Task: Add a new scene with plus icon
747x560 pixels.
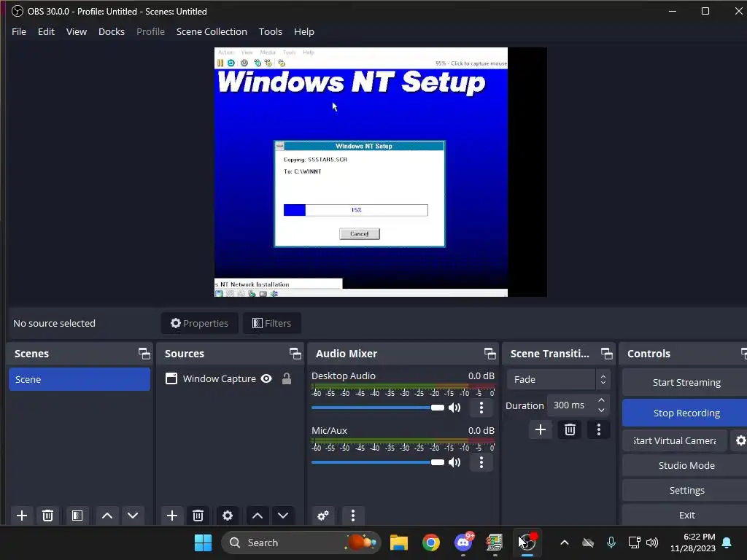Action: click(x=21, y=516)
